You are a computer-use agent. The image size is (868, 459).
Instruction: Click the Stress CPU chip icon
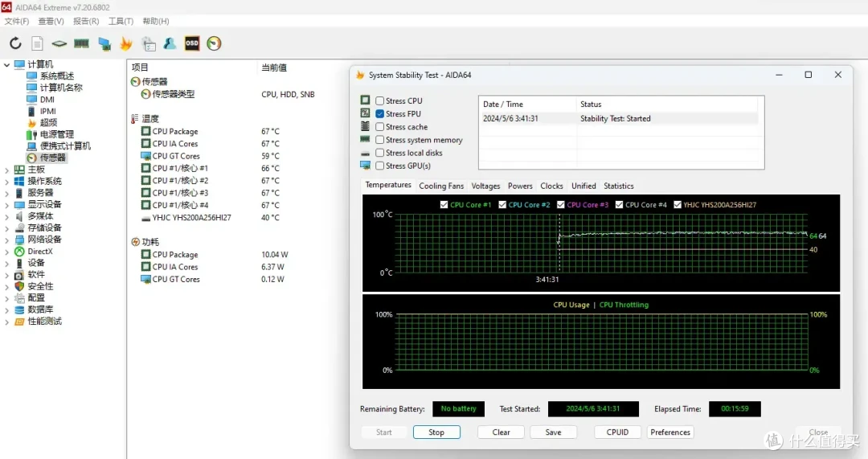(x=366, y=100)
